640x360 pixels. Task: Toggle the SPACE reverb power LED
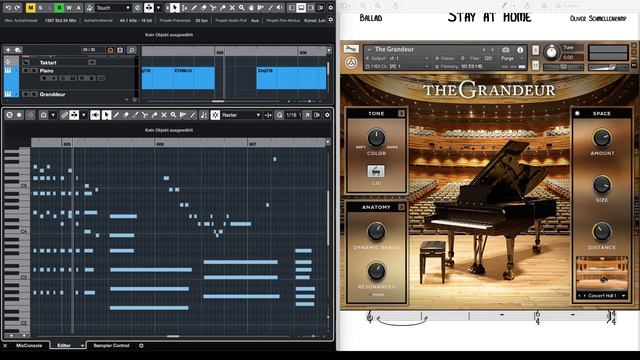point(577,113)
